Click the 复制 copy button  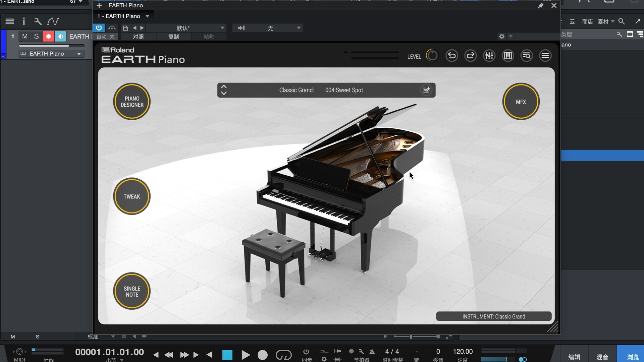tap(174, 37)
